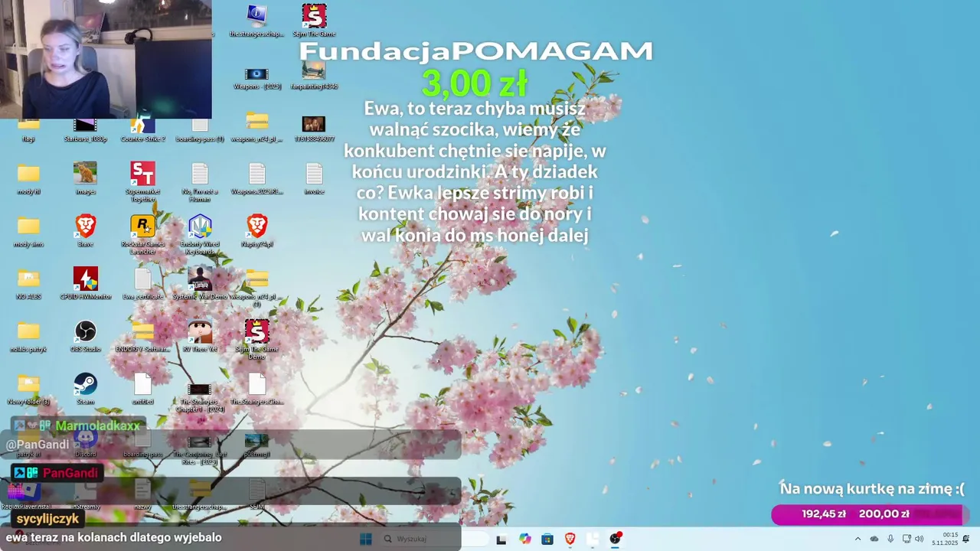Click the Marmoladkaxx chat username
The width and height of the screenshot is (980, 551).
click(x=98, y=425)
